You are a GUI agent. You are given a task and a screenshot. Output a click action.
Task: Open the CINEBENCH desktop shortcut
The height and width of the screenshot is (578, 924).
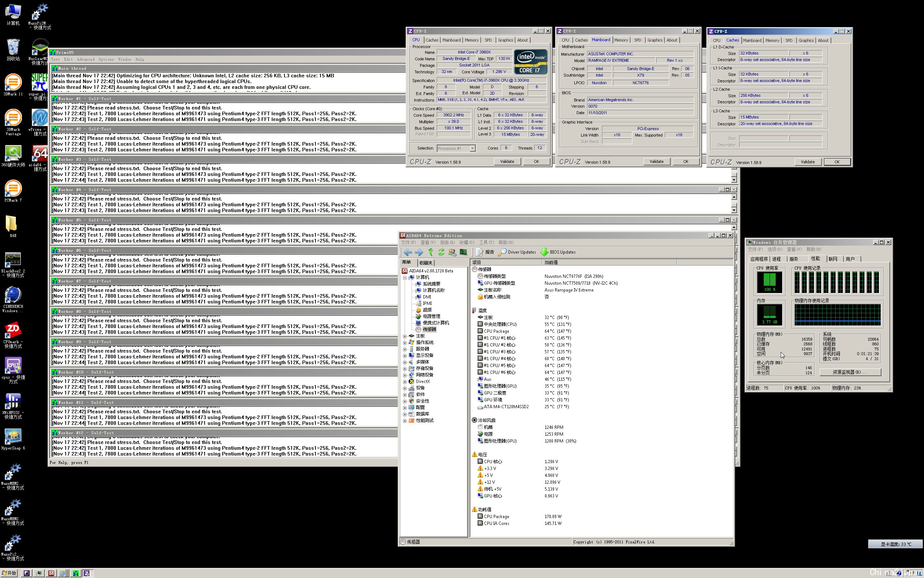click(x=13, y=300)
